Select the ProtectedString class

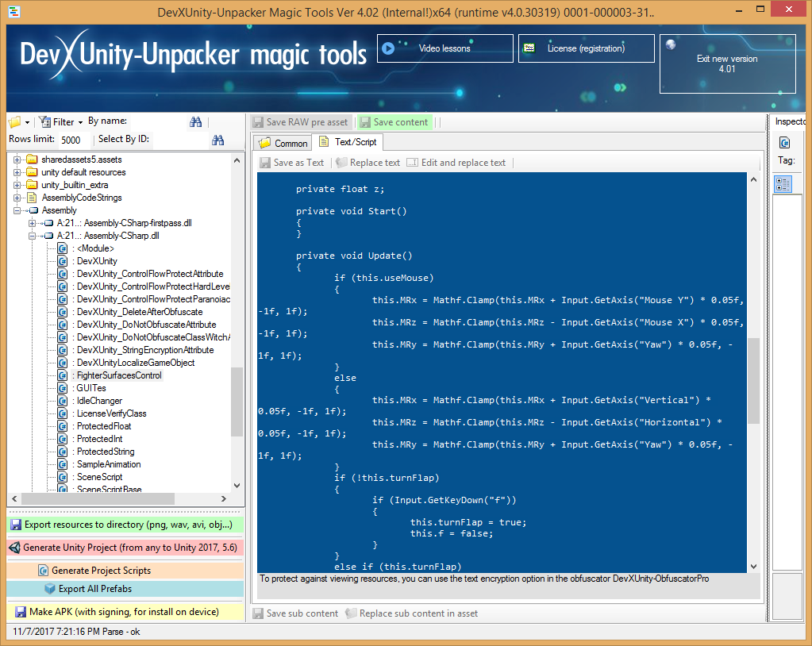[x=105, y=452]
